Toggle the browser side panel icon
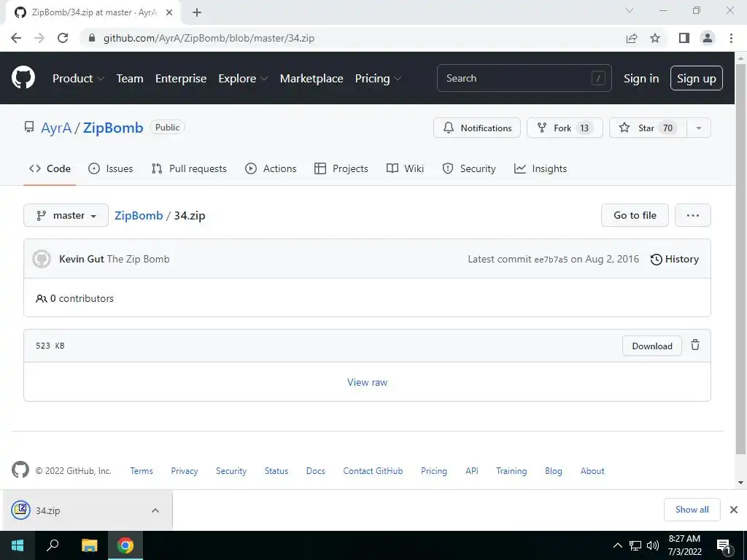The height and width of the screenshot is (560, 747). 684,38
